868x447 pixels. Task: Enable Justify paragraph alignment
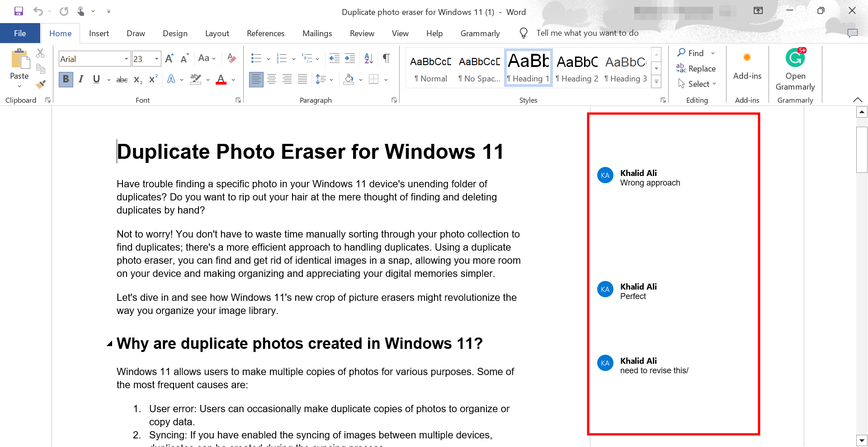(x=302, y=80)
